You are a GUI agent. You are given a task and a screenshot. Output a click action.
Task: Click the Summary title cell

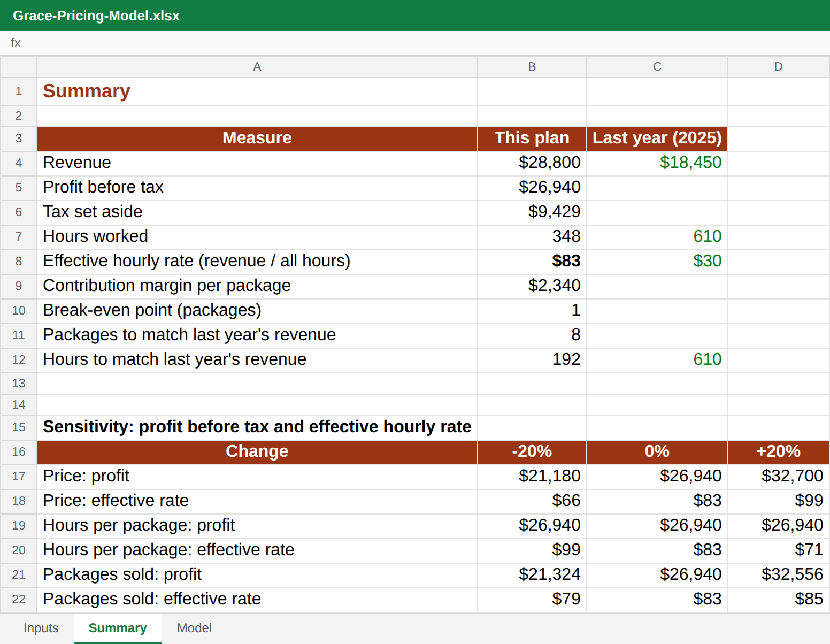257,91
